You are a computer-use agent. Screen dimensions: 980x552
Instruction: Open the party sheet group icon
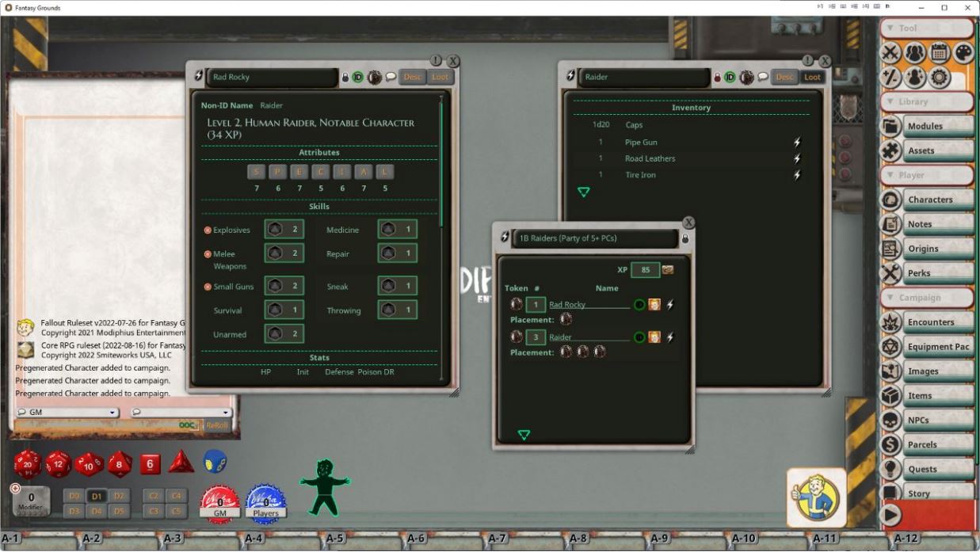[914, 52]
